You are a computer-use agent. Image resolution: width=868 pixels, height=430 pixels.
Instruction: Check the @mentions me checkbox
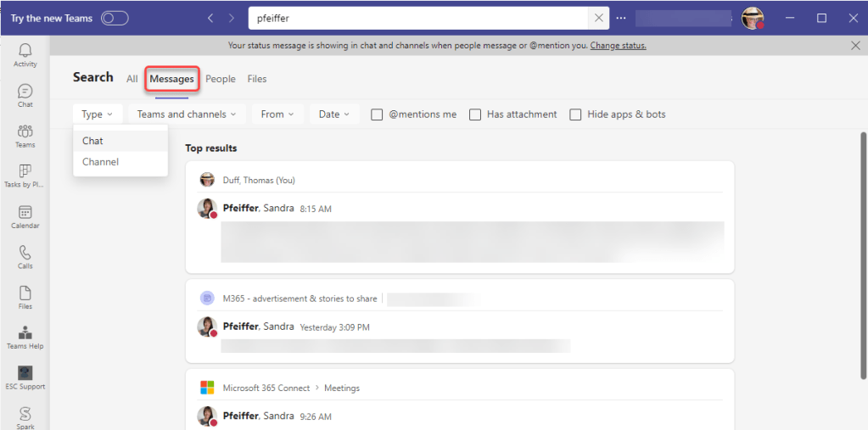click(x=378, y=114)
